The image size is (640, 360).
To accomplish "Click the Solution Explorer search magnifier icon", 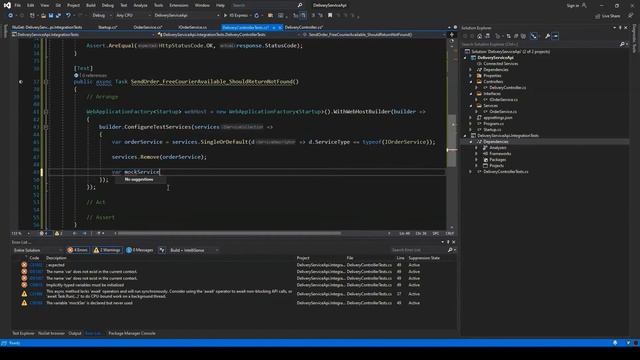I will tap(622, 44).
